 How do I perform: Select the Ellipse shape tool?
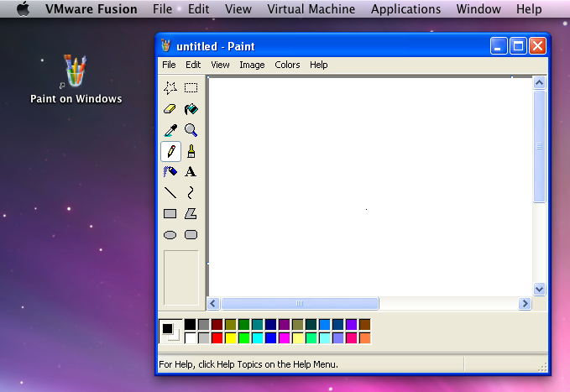tap(170, 235)
